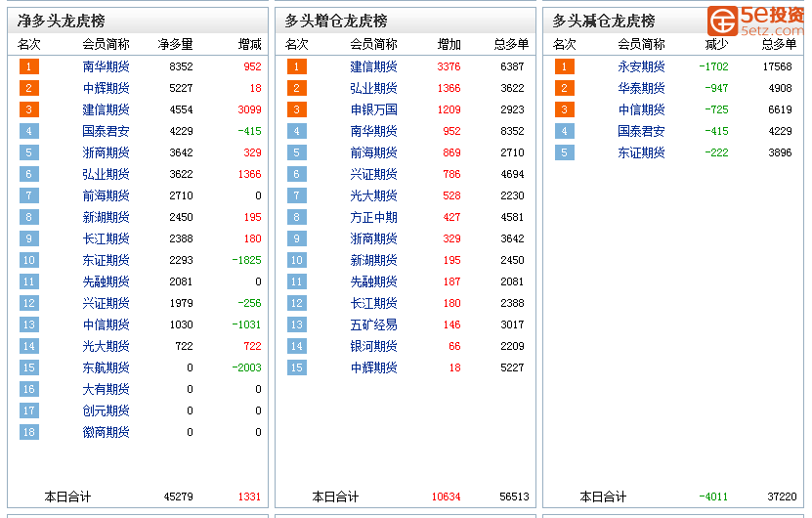This screenshot has height=518, width=812.
Task: Select the 徽商期货 member name
Action: click(x=107, y=432)
